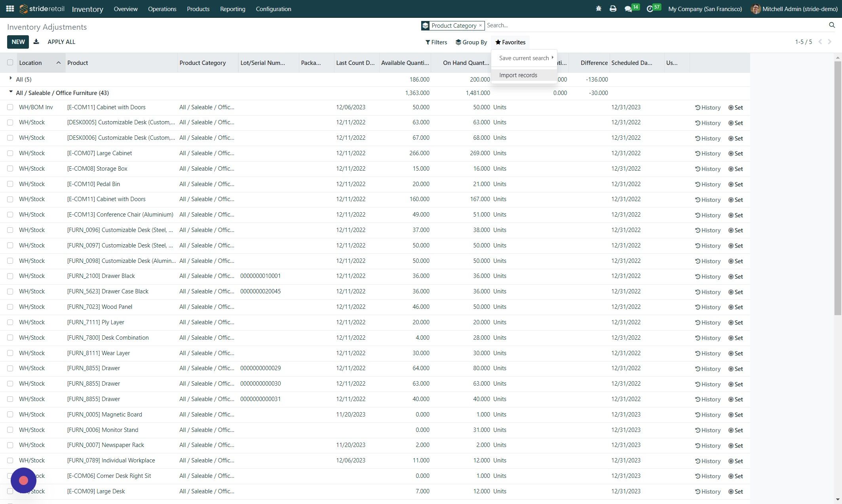This screenshot has height=504, width=842.
Task: Click the APPLY ALL button
Action: point(61,42)
